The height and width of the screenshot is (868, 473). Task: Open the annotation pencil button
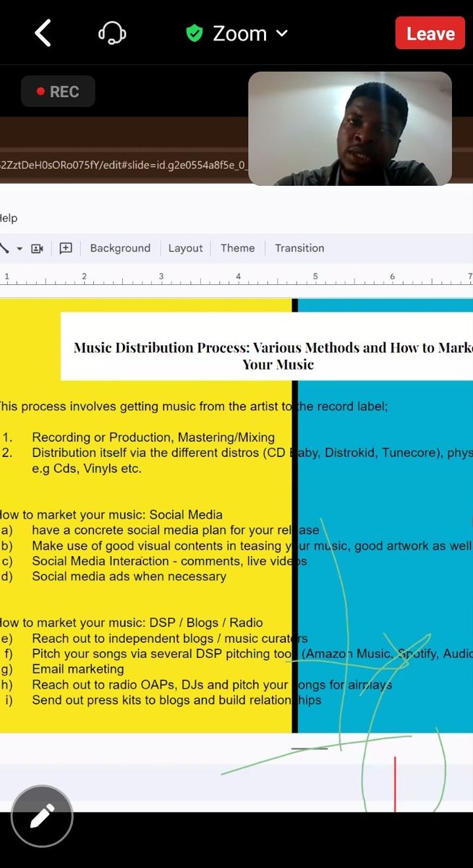point(42,816)
